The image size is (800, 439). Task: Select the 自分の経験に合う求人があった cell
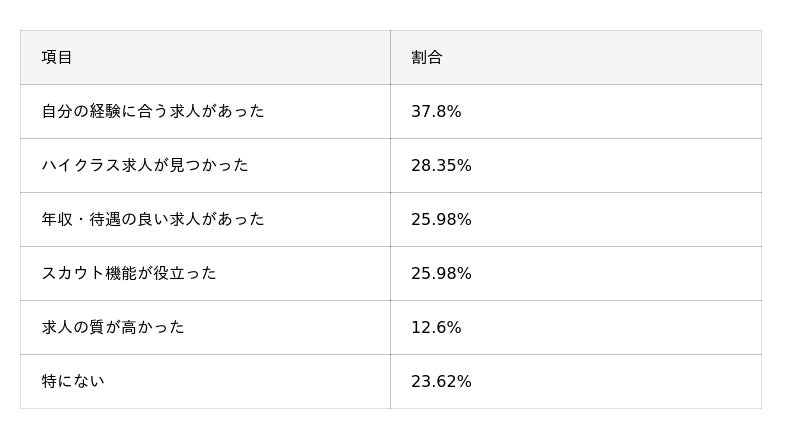[x=153, y=111]
